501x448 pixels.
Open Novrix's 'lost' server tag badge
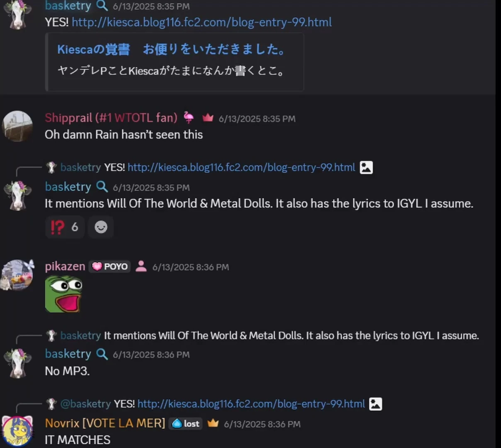pos(186,424)
